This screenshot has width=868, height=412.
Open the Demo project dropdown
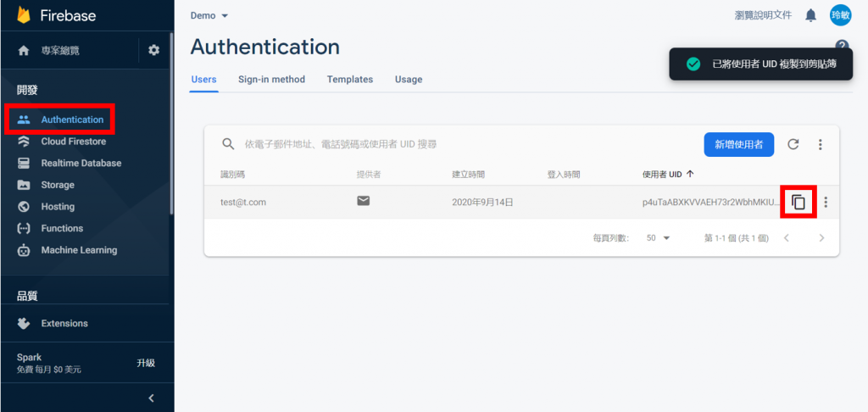point(209,15)
